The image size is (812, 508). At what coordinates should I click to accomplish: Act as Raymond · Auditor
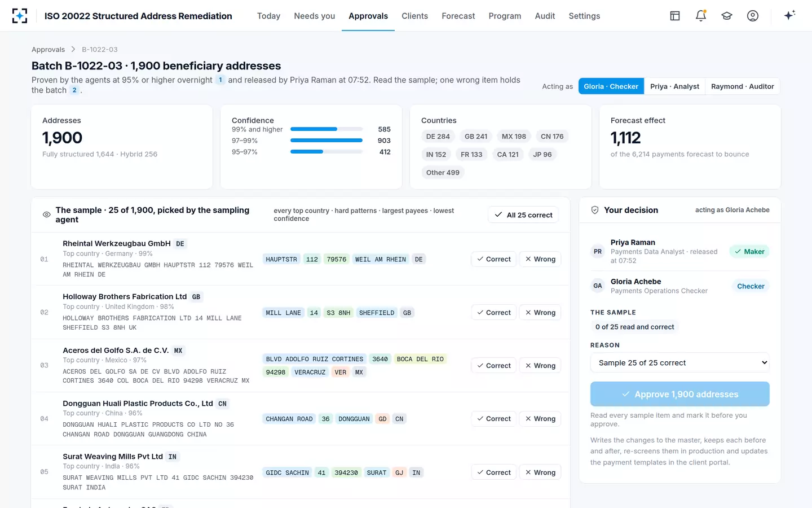[742, 86]
